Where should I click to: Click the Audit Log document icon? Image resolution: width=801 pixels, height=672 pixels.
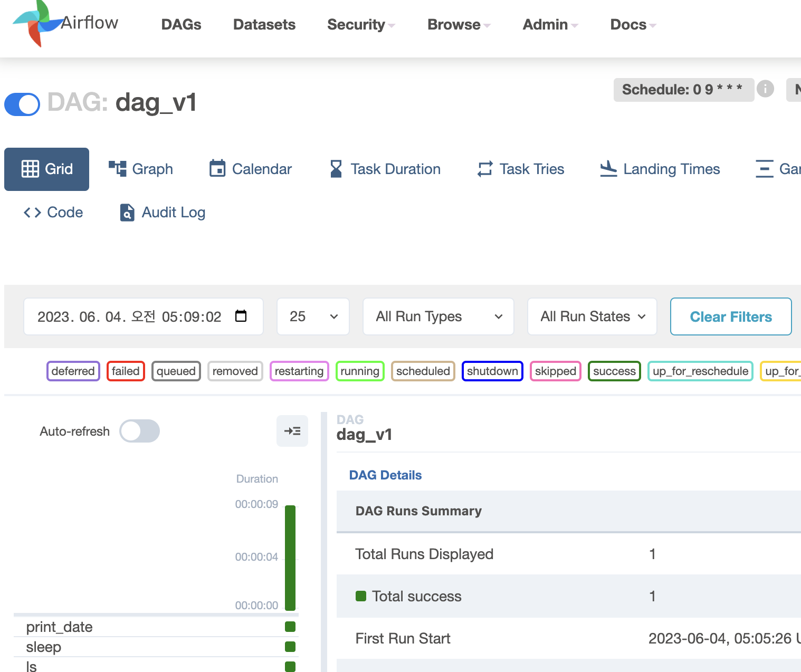(x=127, y=213)
